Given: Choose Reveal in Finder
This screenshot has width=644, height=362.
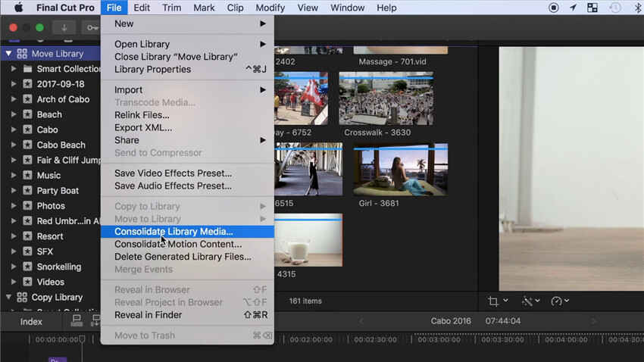Looking at the screenshot, I should pos(188,315).
